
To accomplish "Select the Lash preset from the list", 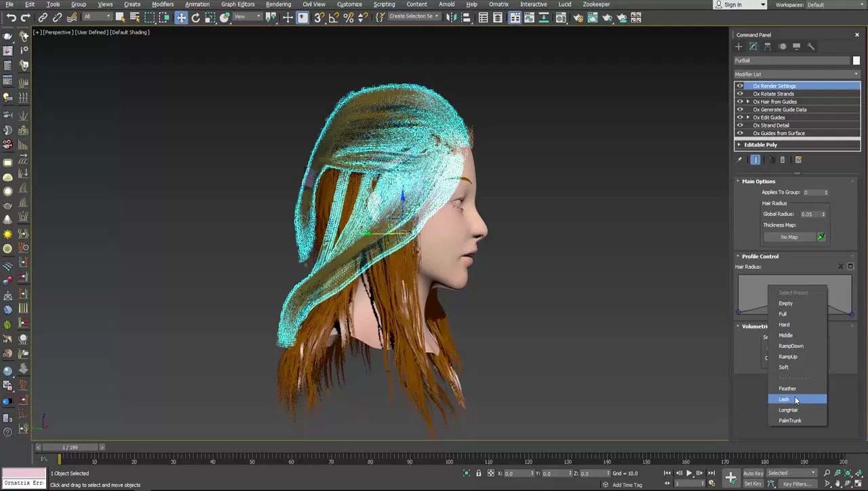I will coord(784,399).
